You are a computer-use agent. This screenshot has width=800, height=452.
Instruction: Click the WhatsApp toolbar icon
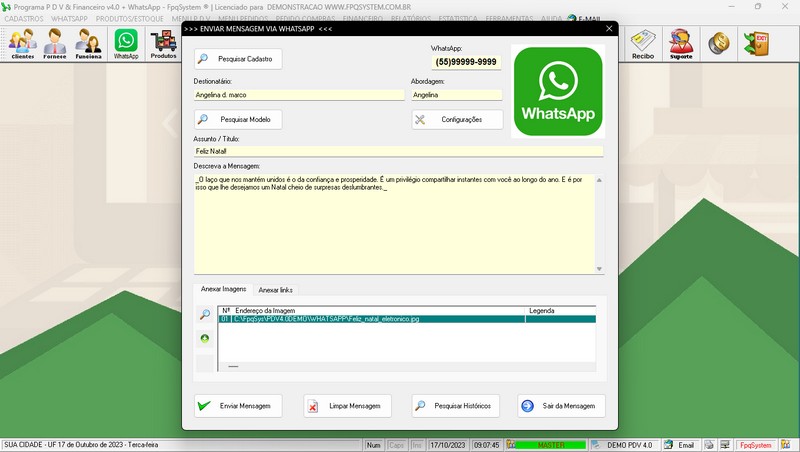tap(126, 43)
